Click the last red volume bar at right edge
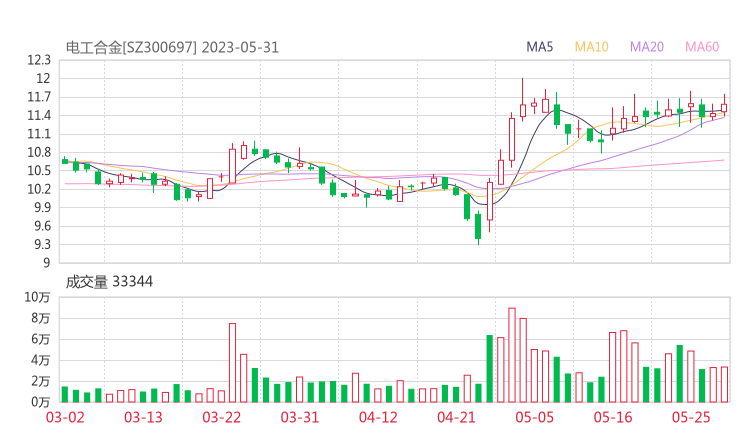 [x=724, y=384]
